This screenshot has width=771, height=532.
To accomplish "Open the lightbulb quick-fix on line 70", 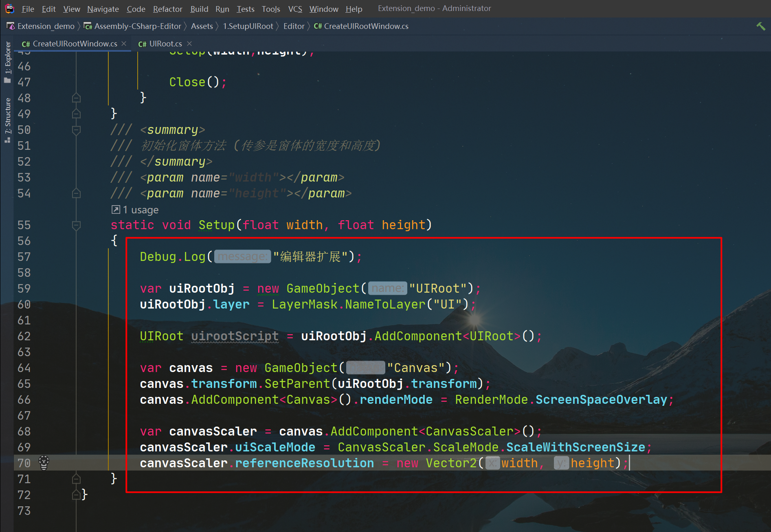I will pyautogui.click(x=44, y=463).
